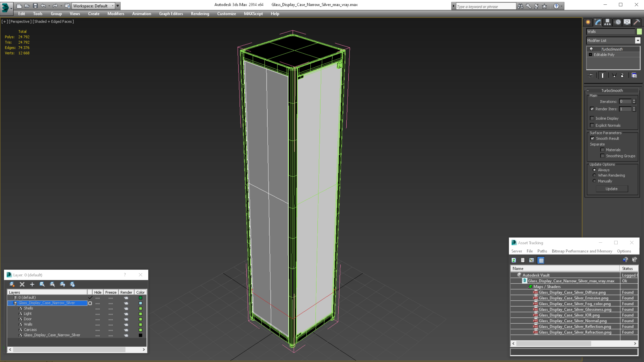Click the Update button in TurboSmooth
The width and height of the screenshot is (644, 362).
[x=611, y=189]
